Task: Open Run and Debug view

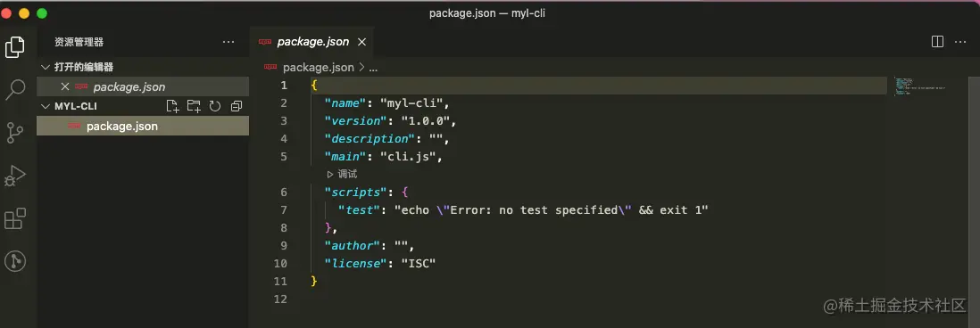Action: tap(15, 176)
